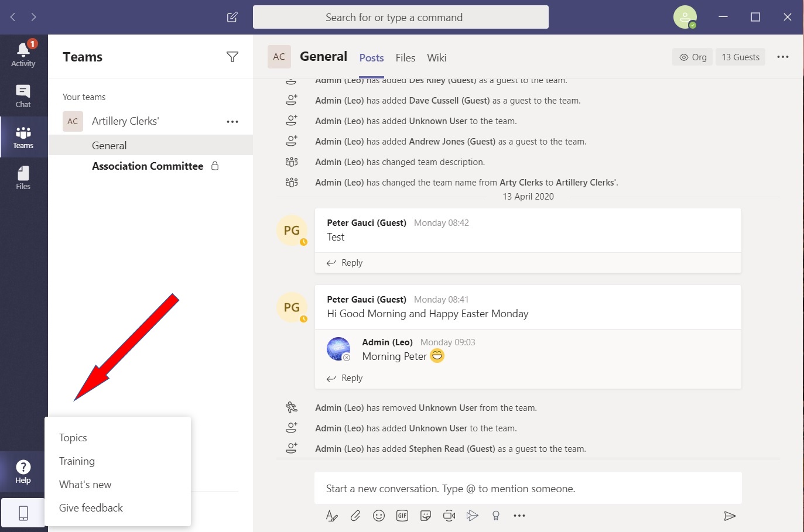The height and width of the screenshot is (532, 804).
Task: Send a Praise badge from the compose bar
Action: [495, 516]
